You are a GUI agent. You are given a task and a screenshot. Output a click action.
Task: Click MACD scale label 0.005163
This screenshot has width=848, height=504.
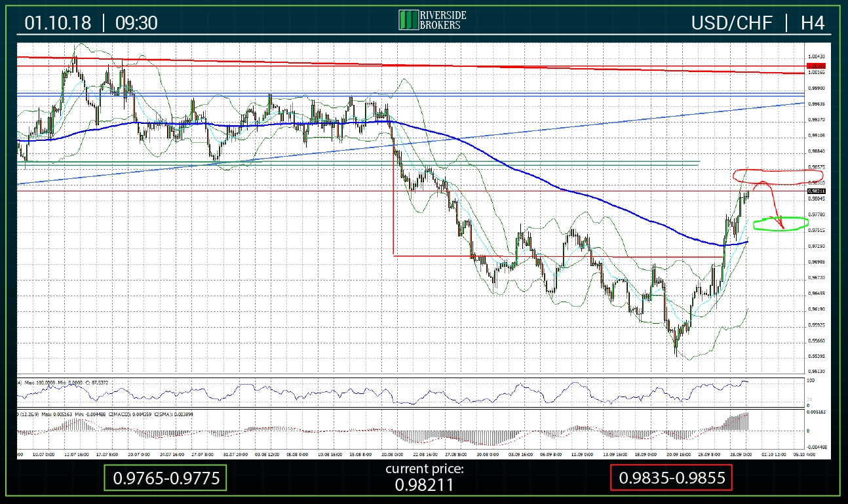[x=816, y=412]
